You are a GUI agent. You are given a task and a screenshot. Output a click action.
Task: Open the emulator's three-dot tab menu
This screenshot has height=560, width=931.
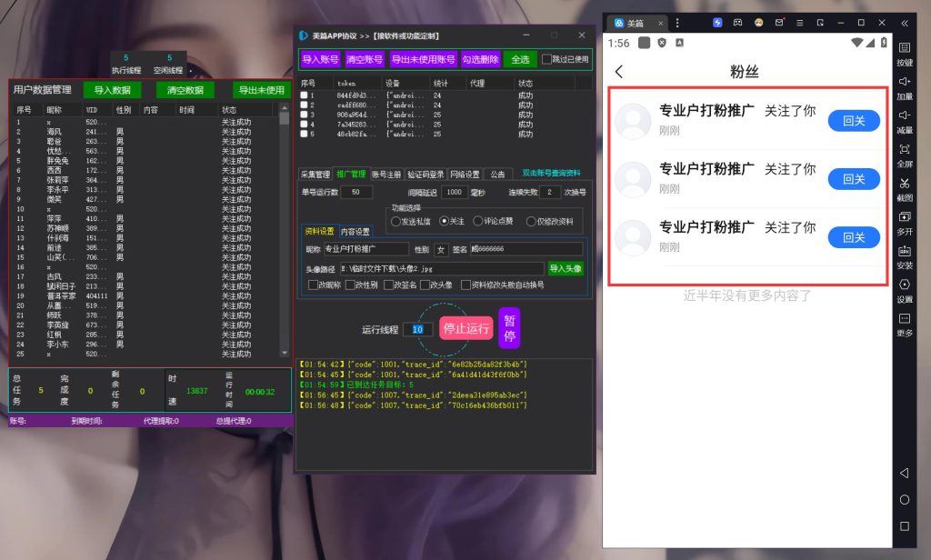[677, 23]
